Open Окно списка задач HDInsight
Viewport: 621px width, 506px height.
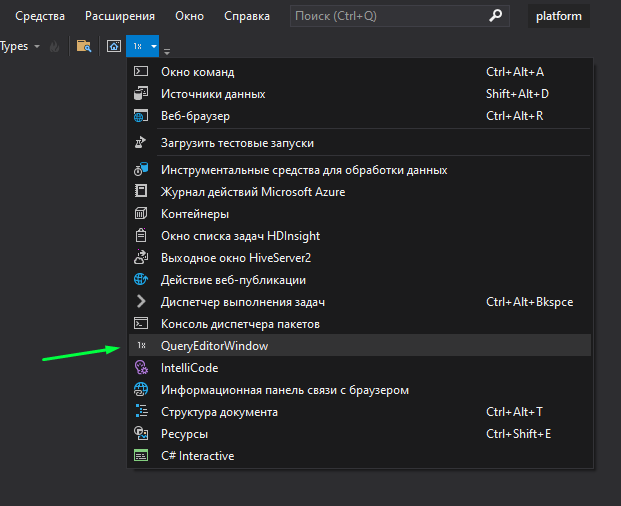240,236
